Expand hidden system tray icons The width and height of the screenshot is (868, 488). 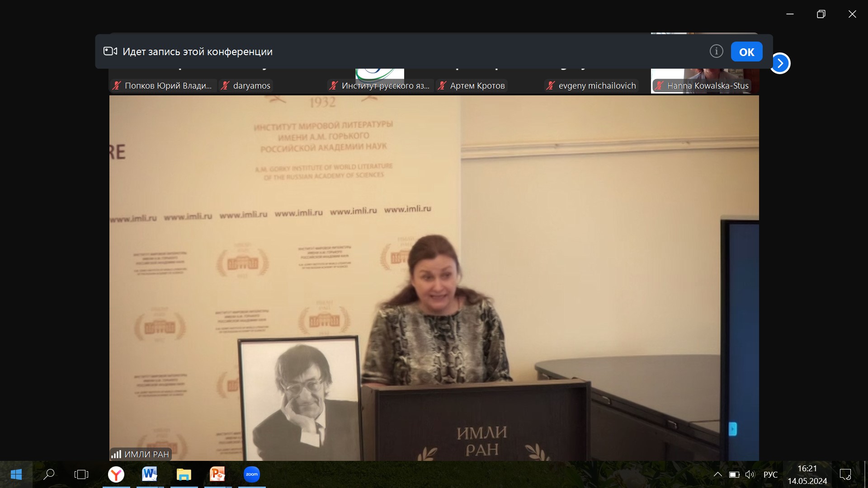pyautogui.click(x=717, y=474)
